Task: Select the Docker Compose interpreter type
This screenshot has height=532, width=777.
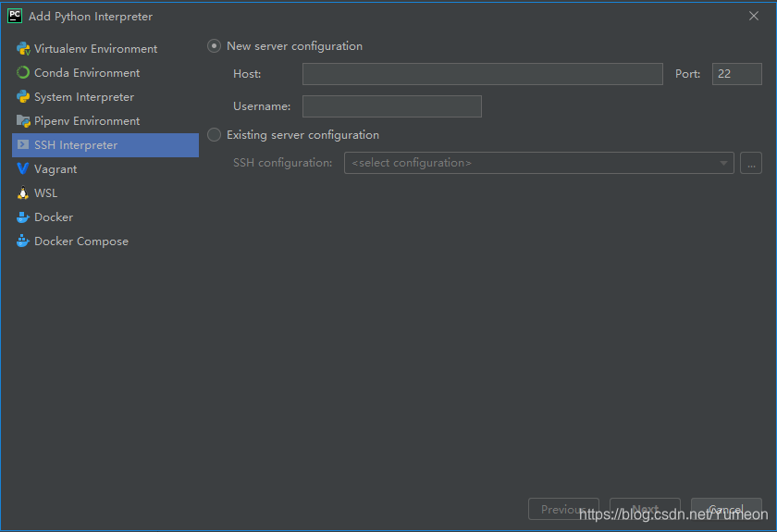Action: pos(105,241)
